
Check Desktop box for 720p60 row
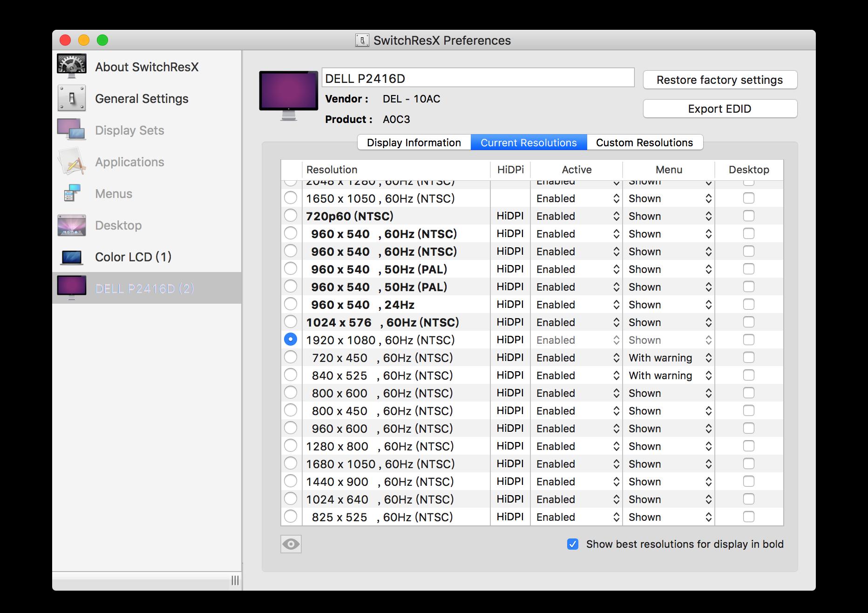[749, 216]
